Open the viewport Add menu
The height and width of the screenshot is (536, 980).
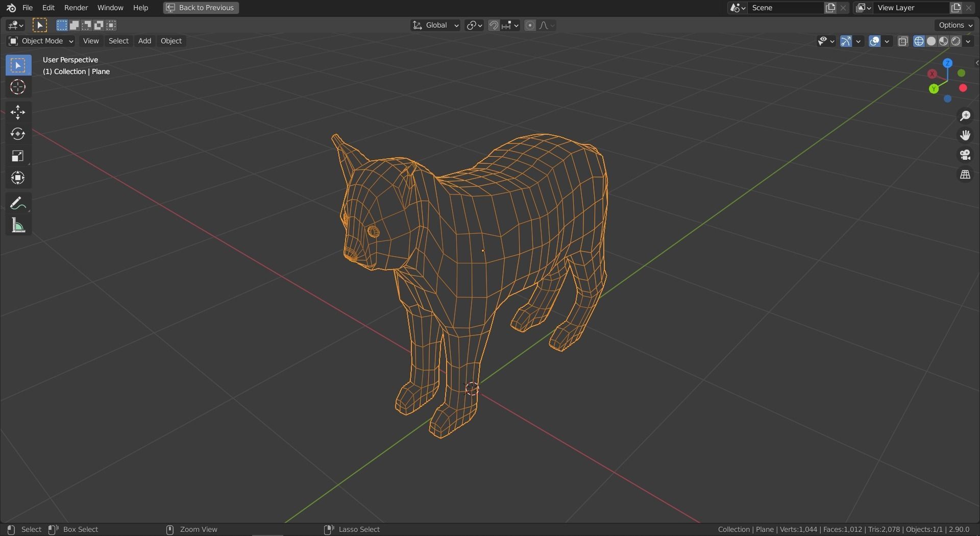(x=144, y=41)
